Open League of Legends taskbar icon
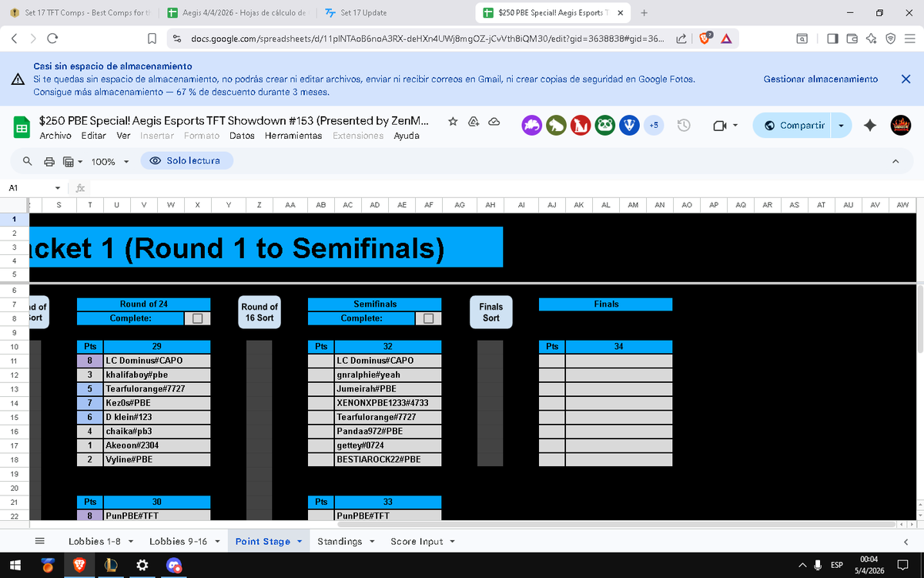 pos(110,565)
